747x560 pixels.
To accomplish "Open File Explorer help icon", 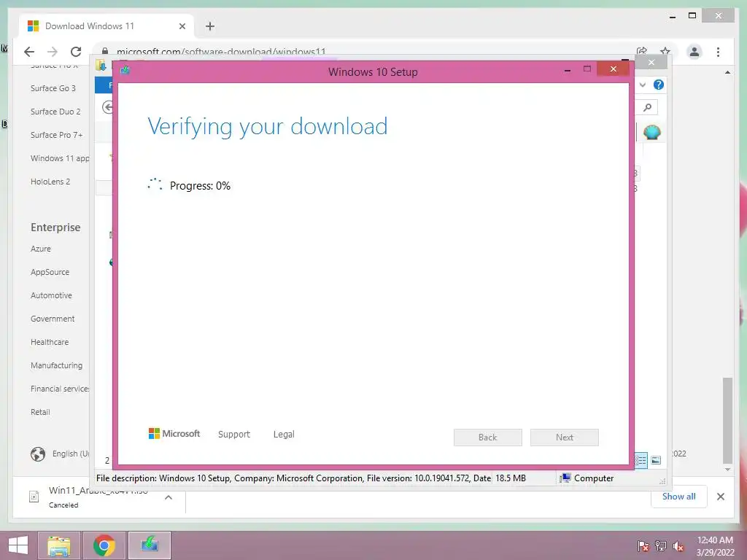I will (659, 85).
